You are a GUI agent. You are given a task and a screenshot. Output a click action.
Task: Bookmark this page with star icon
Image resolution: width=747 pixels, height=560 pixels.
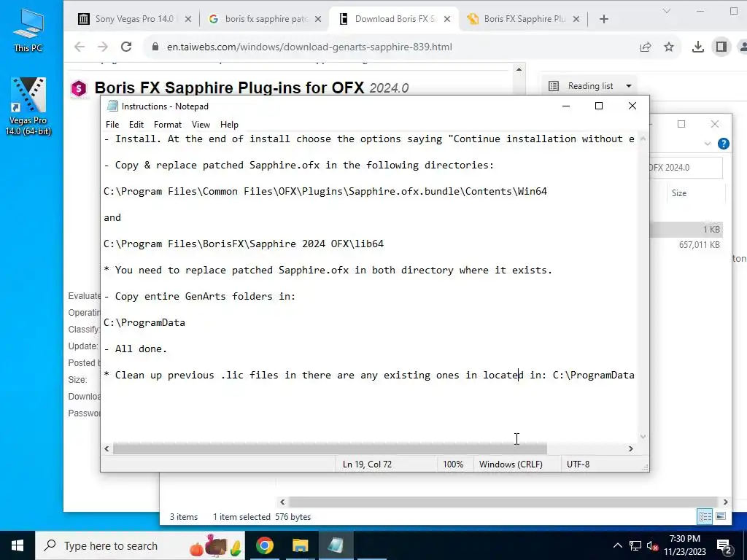tap(669, 47)
